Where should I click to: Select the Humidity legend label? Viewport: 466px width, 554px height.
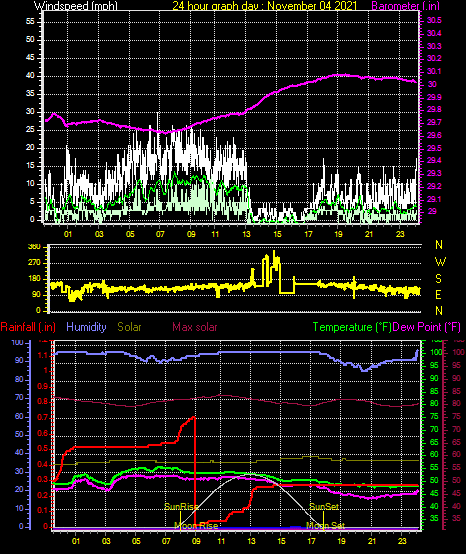[86, 327]
